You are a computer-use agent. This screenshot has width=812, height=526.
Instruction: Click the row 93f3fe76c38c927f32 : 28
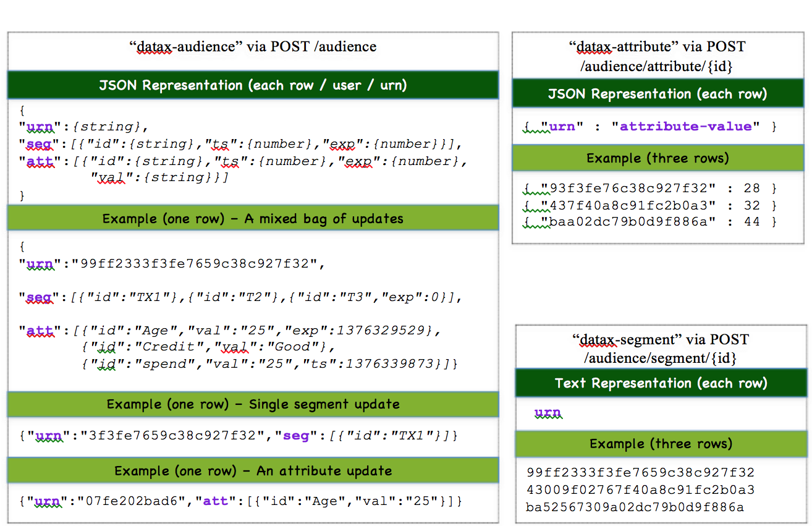tap(650, 189)
